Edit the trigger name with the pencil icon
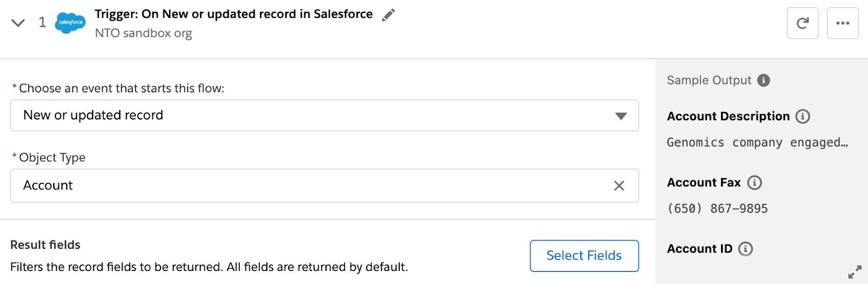Viewport: 868px width, 284px height. pyautogui.click(x=388, y=15)
